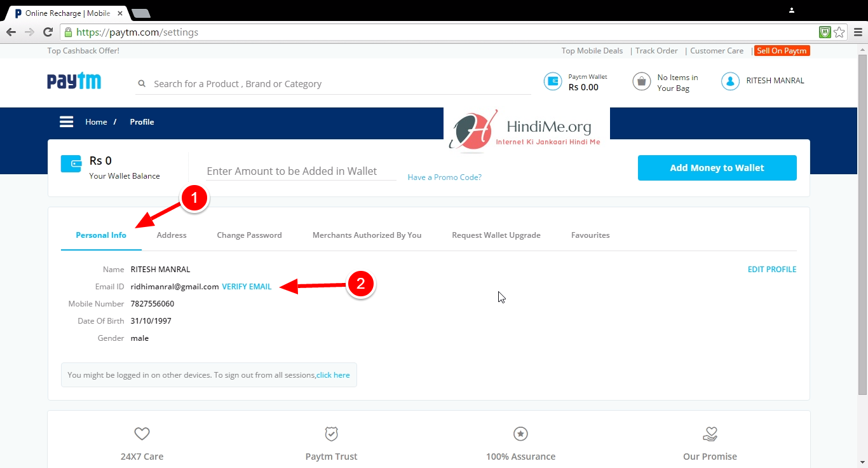Click the No Items in Your Bag text
Image resolution: width=868 pixels, height=468 pixels.
tap(677, 83)
